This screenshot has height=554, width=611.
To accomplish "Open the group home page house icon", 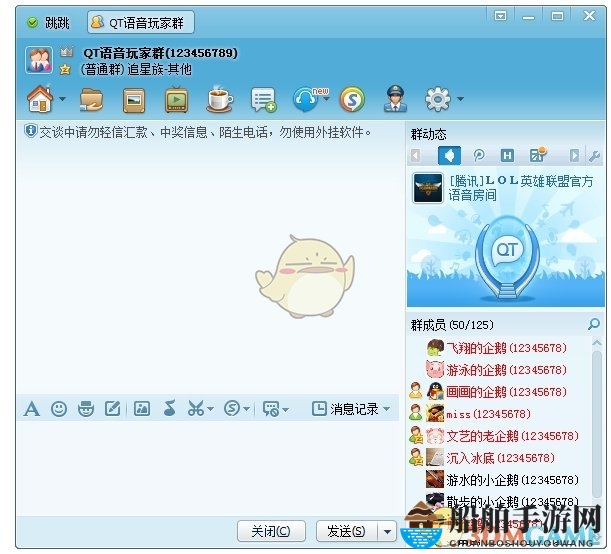I will tap(40, 99).
